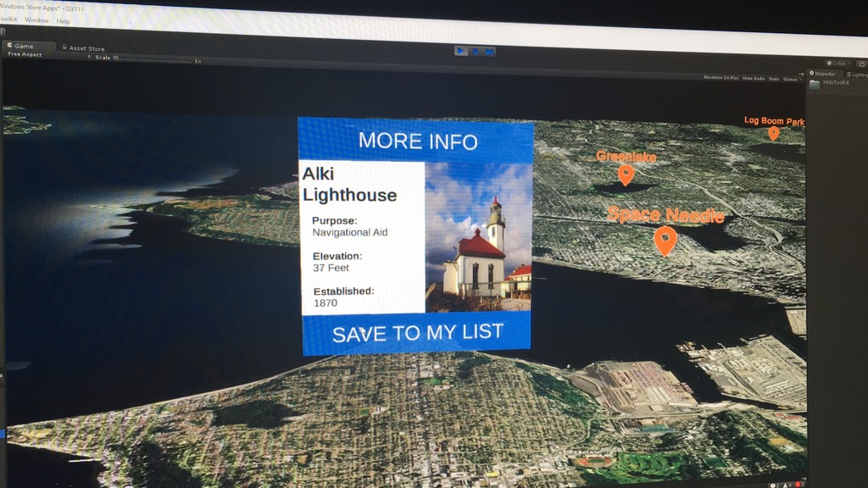Click the lock icon beside Asset Store
Viewport: 868px width, 488px height.
pyautogui.click(x=64, y=47)
